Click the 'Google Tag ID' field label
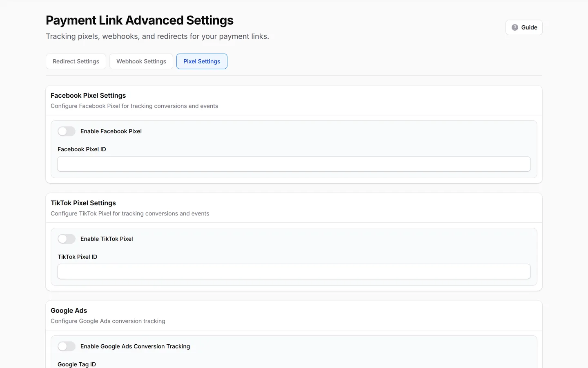 click(x=77, y=364)
